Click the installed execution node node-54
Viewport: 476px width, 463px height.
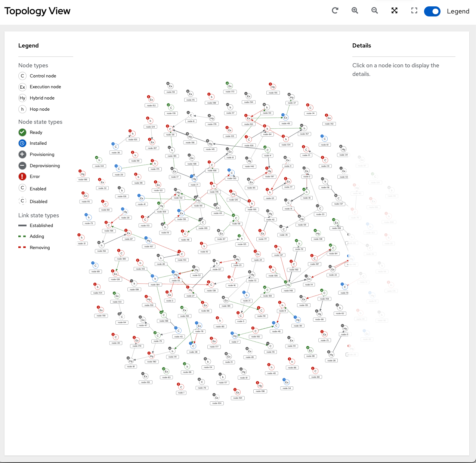[x=286, y=383]
